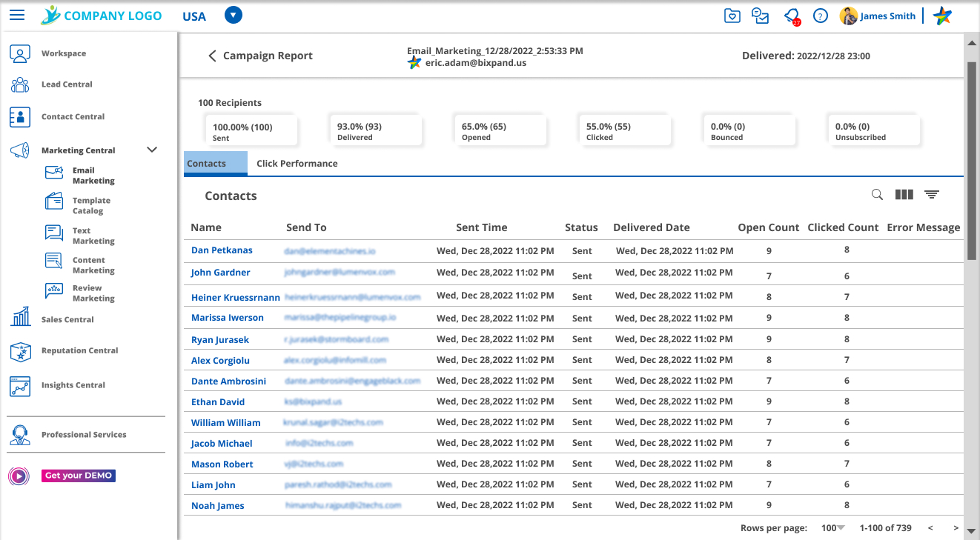Open notifications bell with red badge
Image resolution: width=980 pixels, height=540 pixels.
[791, 16]
